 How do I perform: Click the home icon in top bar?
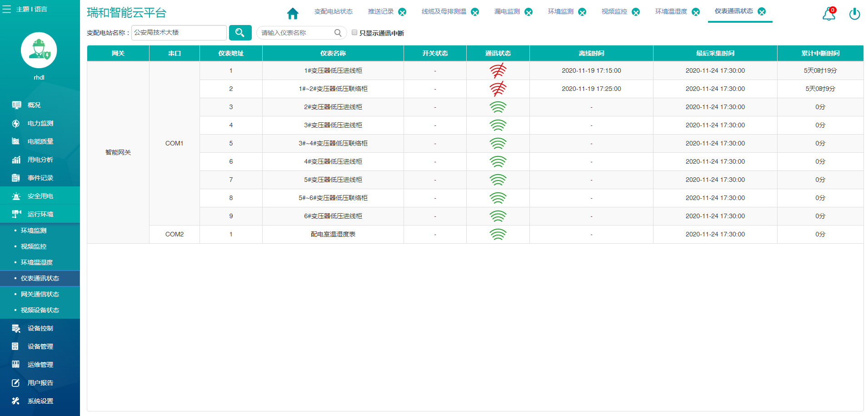293,14
